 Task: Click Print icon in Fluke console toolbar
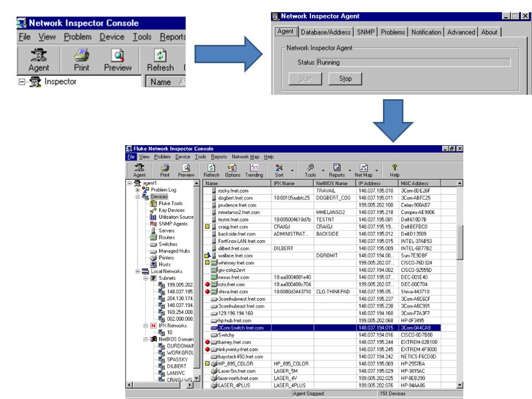165,171
